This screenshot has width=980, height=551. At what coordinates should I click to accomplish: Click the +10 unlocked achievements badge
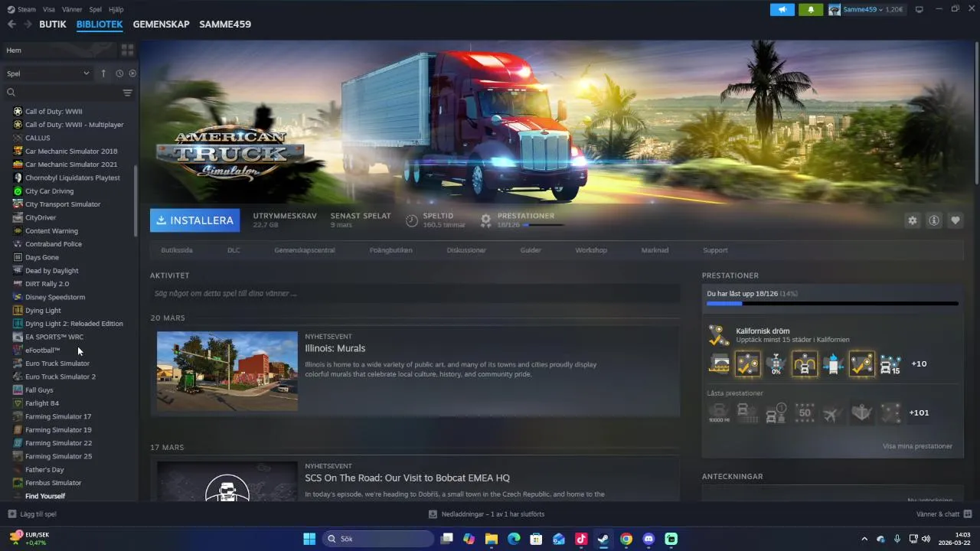click(x=919, y=364)
